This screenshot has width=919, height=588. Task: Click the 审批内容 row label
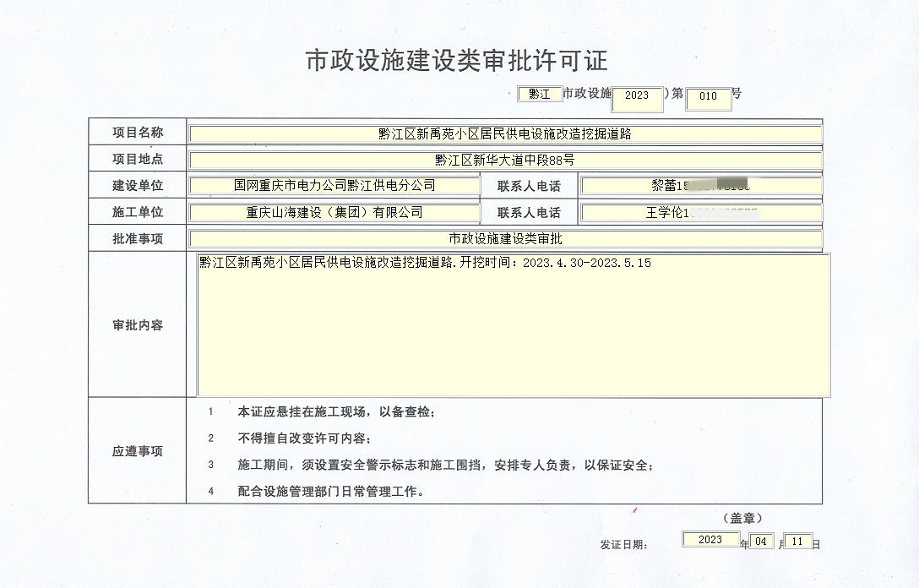pyautogui.click(x=138, y=325)
